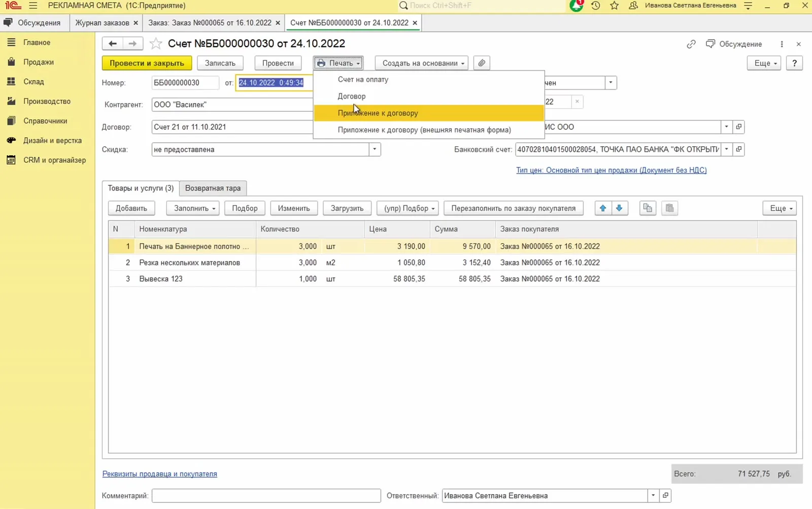The height and width of the screenshot is (509, 812).
Task: Click the Записать button
Action: [220, 63]
